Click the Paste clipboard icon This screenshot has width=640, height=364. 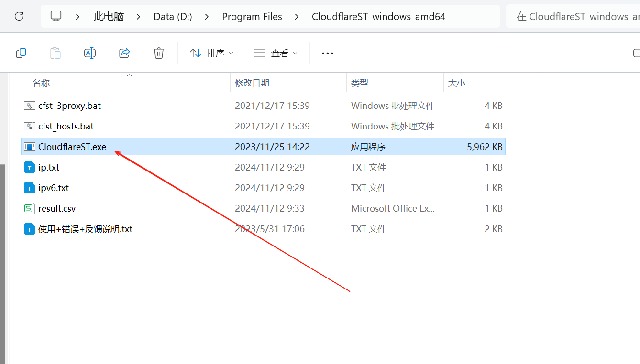pos(55,53)
